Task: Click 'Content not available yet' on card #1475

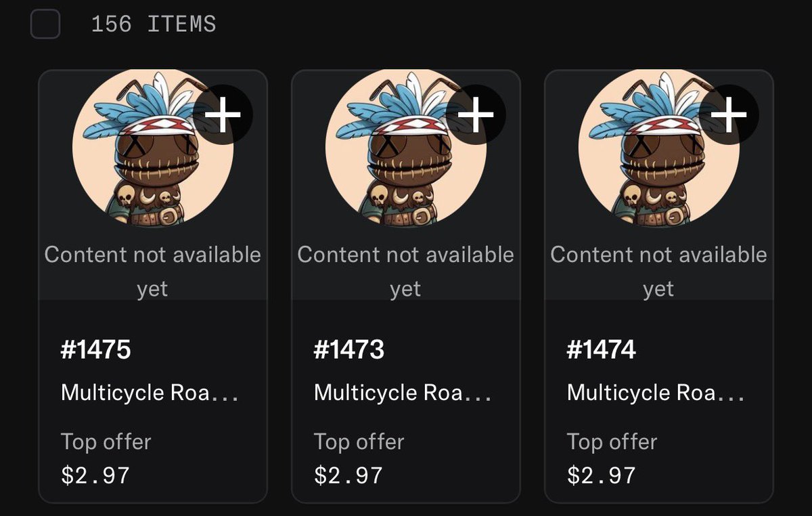Action: 153,272
